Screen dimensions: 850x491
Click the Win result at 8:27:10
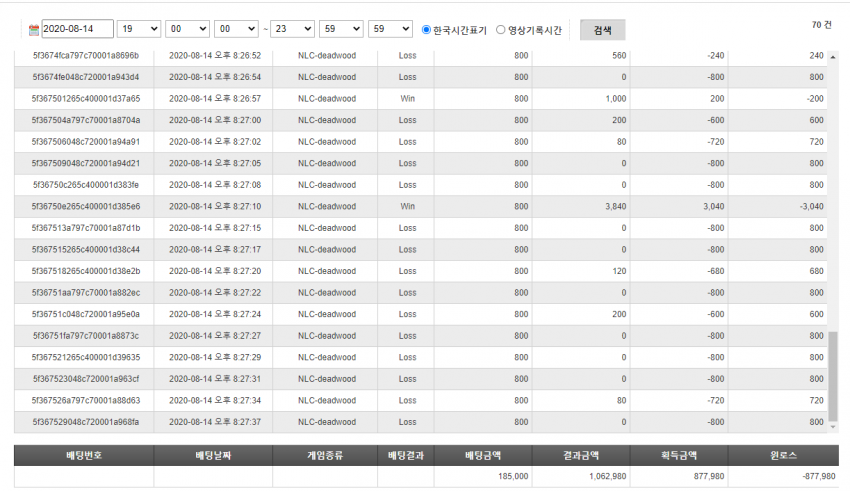[x=408, y=206]
